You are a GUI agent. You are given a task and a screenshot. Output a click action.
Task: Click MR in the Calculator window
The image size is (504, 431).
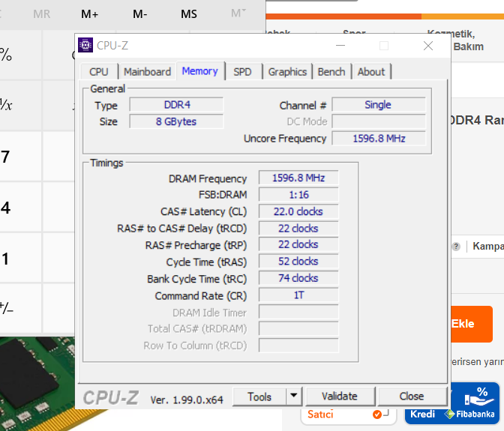click(x=42, y=14)
